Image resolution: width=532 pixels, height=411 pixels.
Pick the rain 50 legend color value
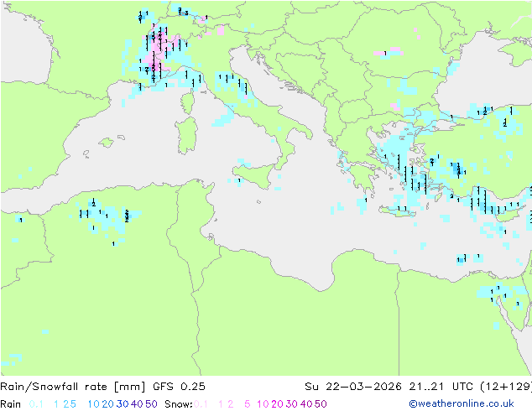151,404
